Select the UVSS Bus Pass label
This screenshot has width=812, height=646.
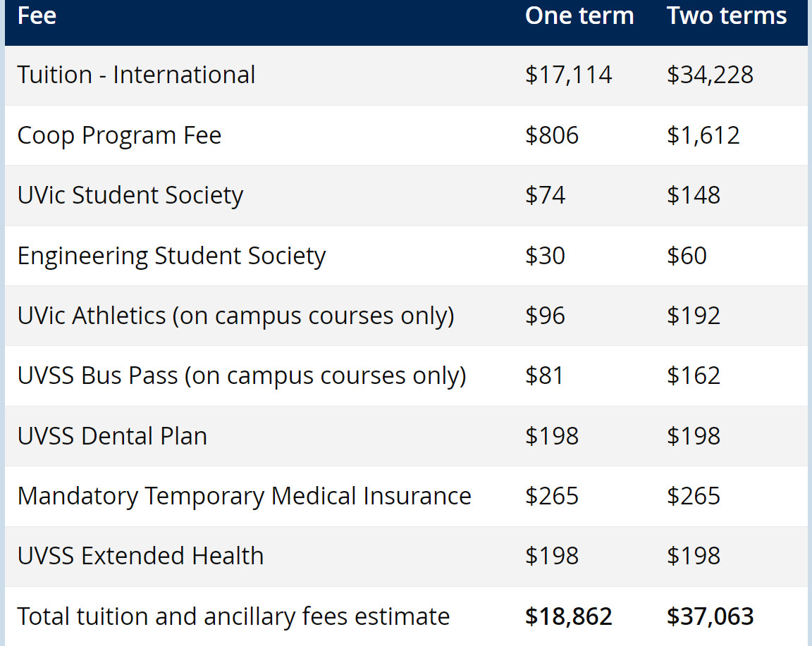242,375
